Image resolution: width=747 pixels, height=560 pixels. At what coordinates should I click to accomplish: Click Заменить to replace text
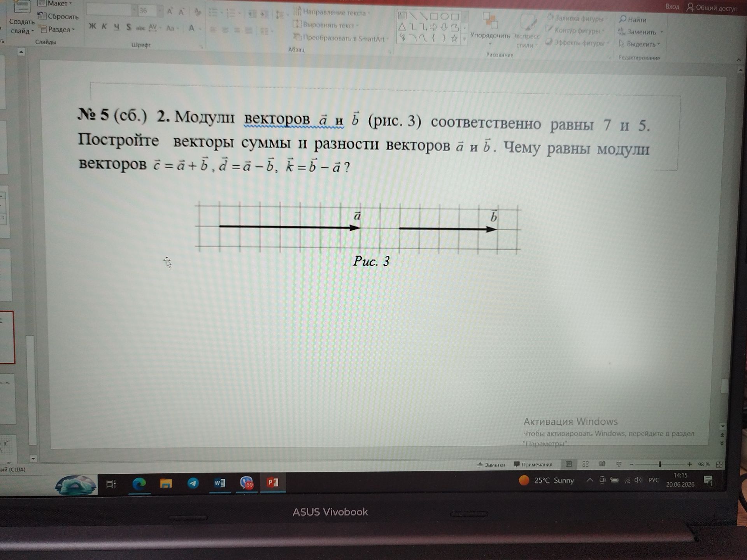click(x=640, y=32)
